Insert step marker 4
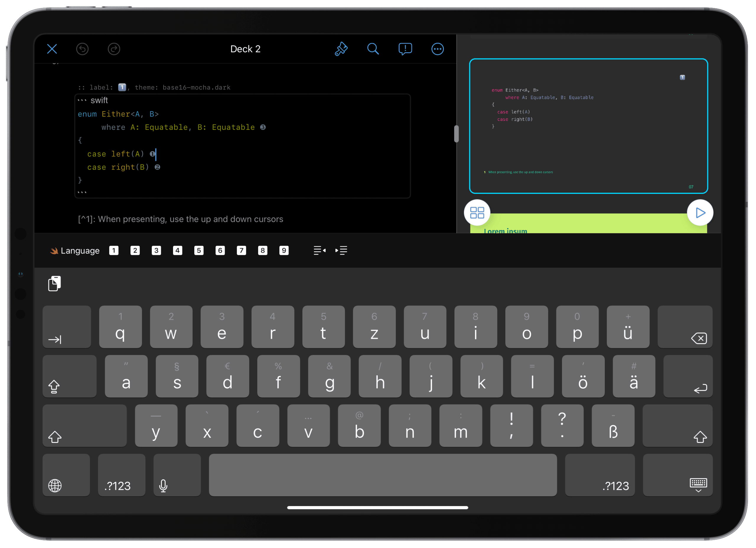 point(178,251)
